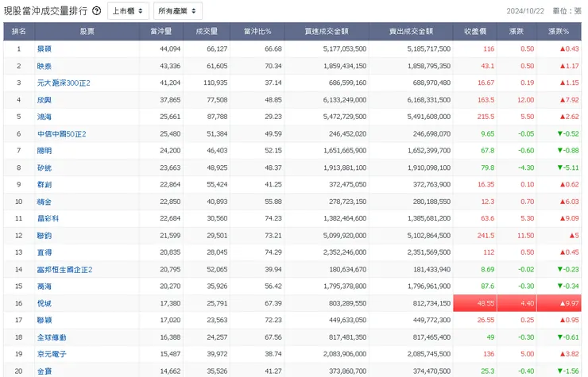This screenshot has width=588, height=377.
Task: Sort by 漲跌% column header
Action: tap(559, 32)
